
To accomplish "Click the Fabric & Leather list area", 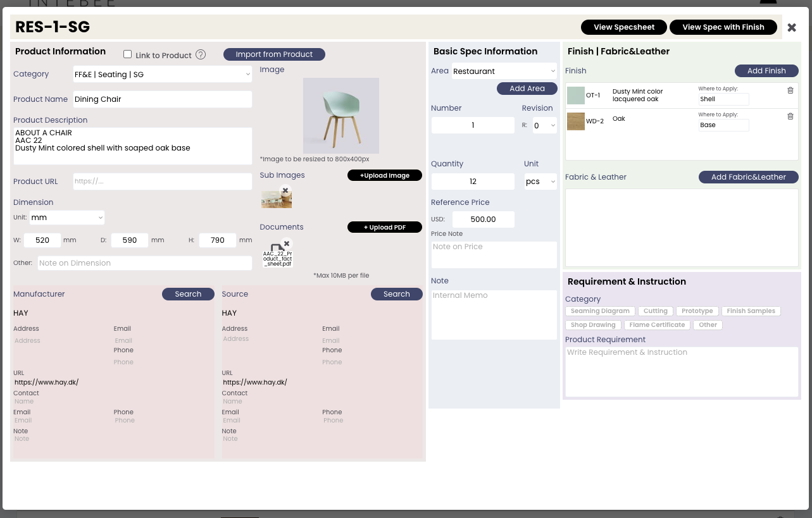I will (x=682, y=228).
